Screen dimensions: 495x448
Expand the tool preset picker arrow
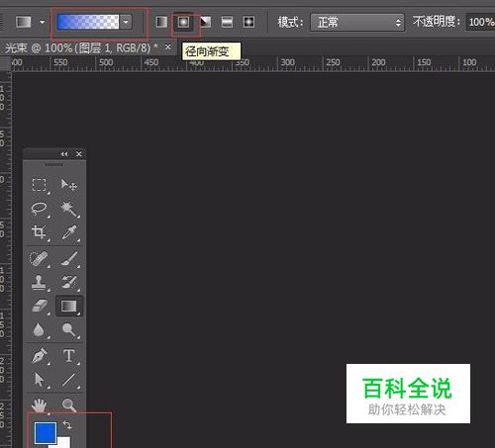[x=42, y=22]
